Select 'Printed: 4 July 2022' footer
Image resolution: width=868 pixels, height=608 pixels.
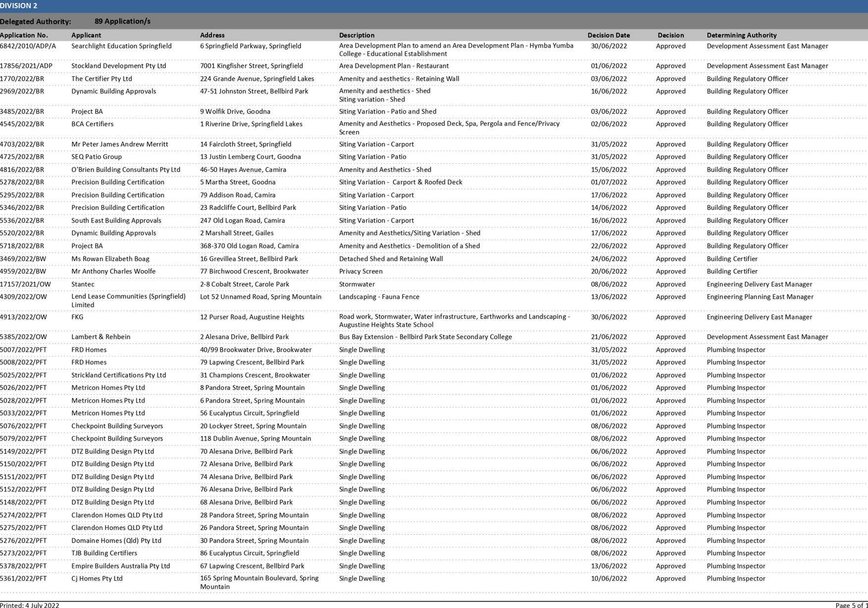coord(30,605)
